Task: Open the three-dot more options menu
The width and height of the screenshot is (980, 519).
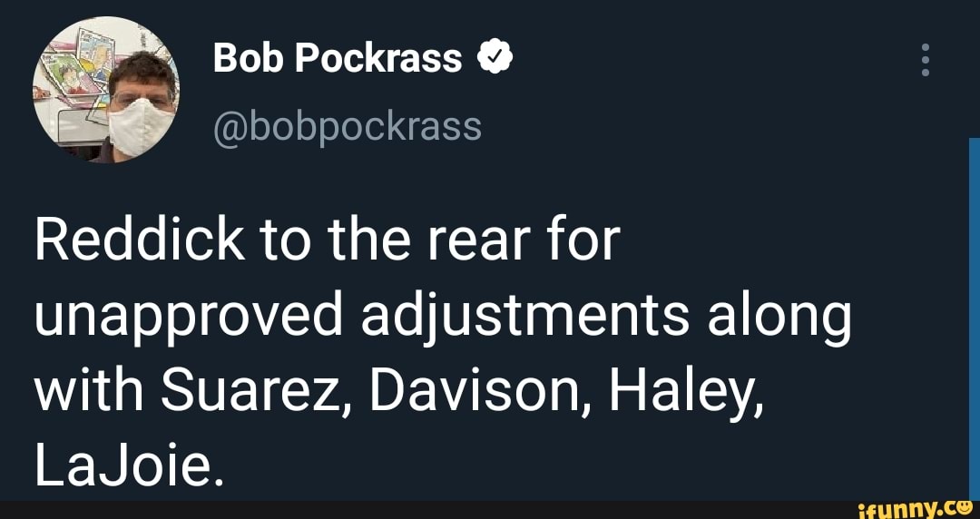Action: pyautogui.click(x=926, y=60)
